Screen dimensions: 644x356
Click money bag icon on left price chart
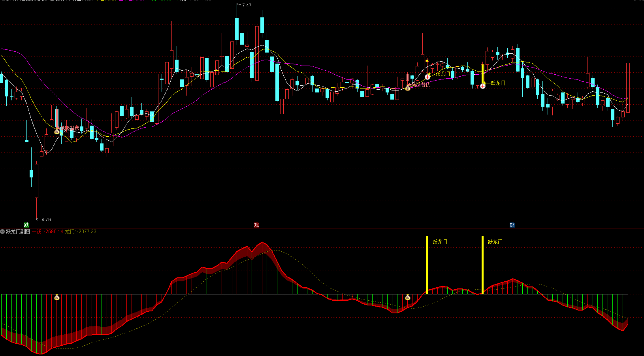[x=57, y=131]
